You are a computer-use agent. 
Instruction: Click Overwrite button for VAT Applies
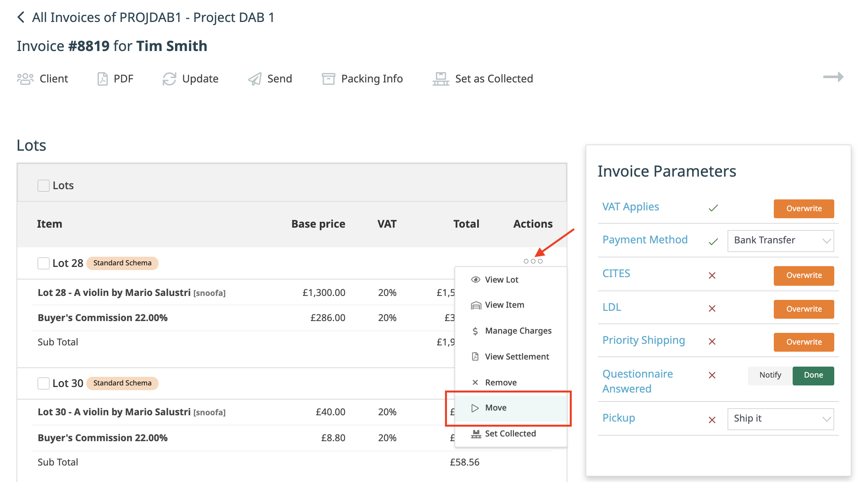(804, 208)
